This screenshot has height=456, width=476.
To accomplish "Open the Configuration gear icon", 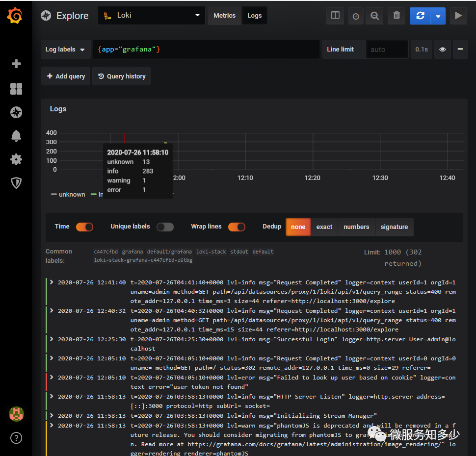I will [x=16, y=159].
